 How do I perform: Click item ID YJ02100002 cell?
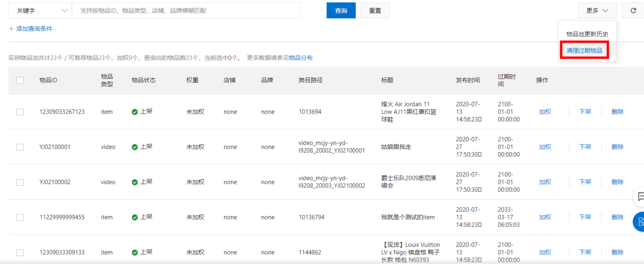[x=55, y=182]
